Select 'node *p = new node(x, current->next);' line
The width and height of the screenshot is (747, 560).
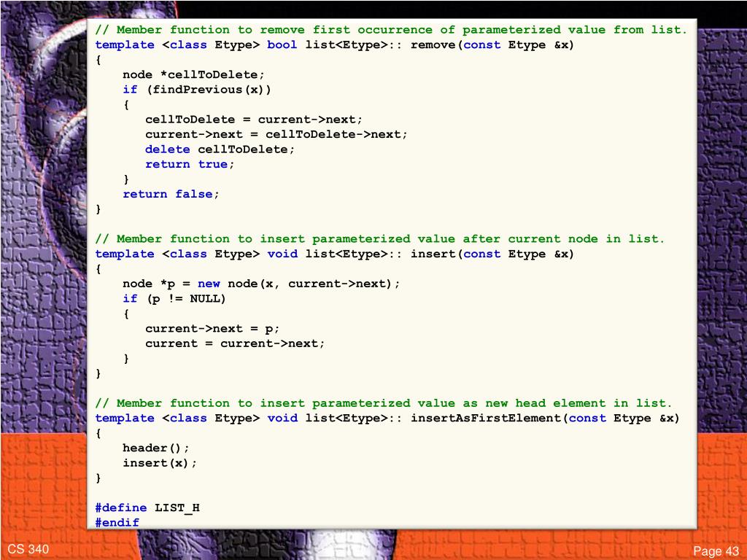(261, 284)
